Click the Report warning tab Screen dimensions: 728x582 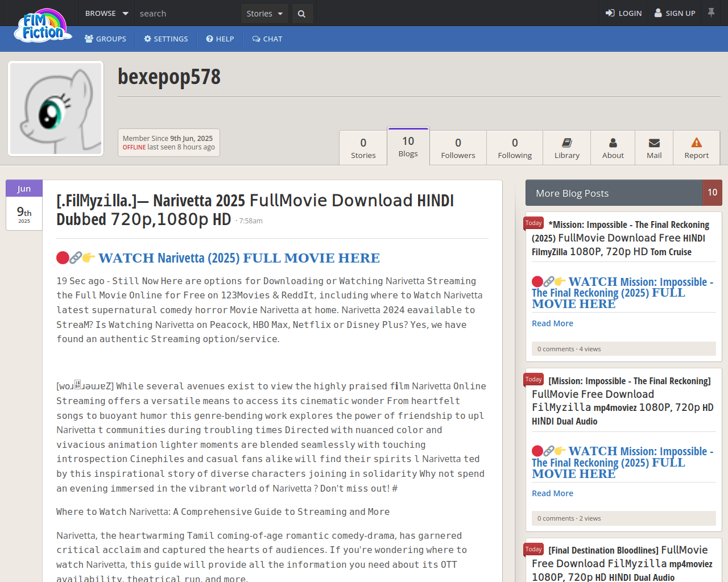coord(697,148)
